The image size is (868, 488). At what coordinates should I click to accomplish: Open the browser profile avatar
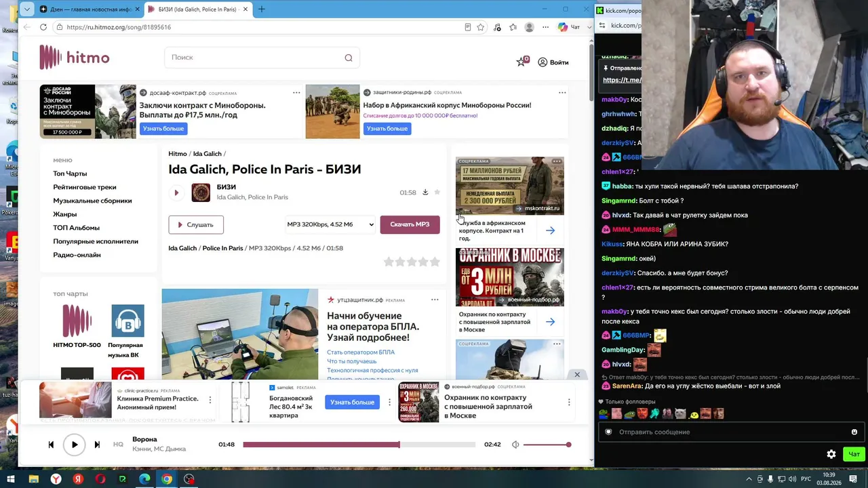(529, 27)
